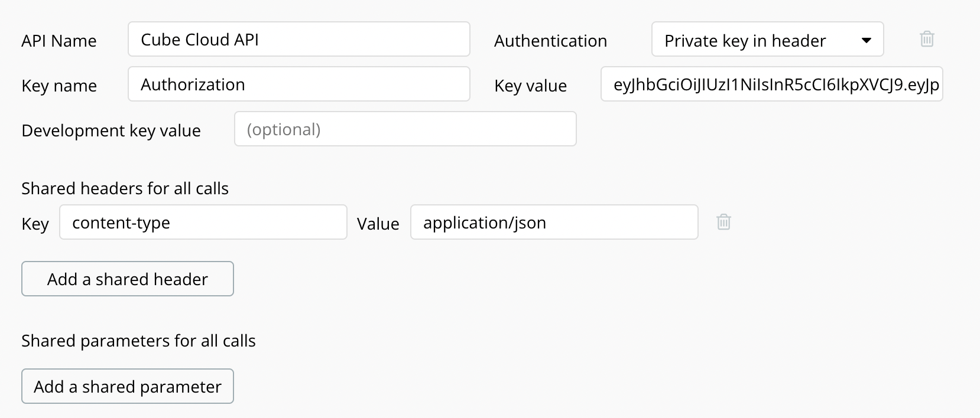The image size is (980, 418).
Task: Select the optional Development key value field
Action: tap(405, 129)
